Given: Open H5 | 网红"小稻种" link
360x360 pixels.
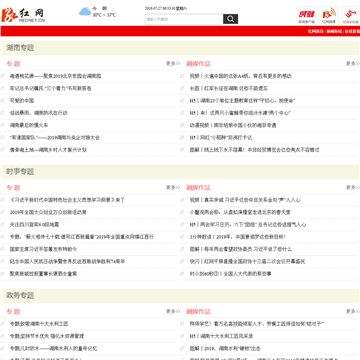Looking at the screenshot, I should click(x=221, y=138).
